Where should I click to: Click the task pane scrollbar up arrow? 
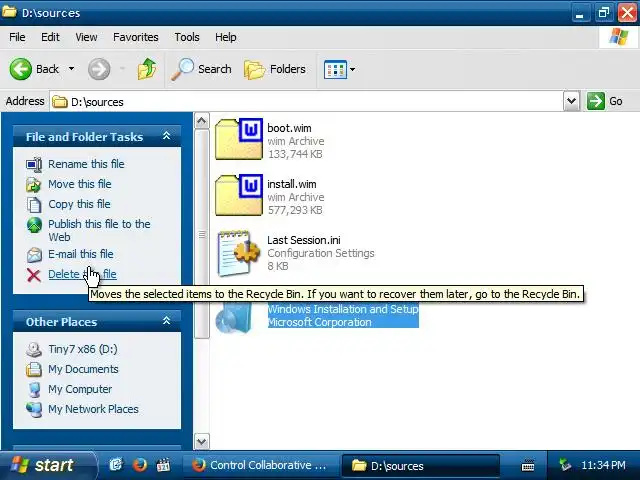click(x=202, y=121)
